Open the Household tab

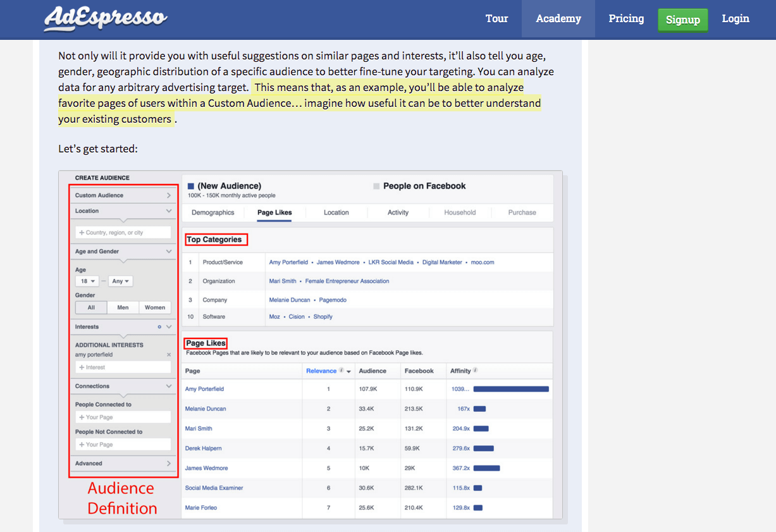460,213
